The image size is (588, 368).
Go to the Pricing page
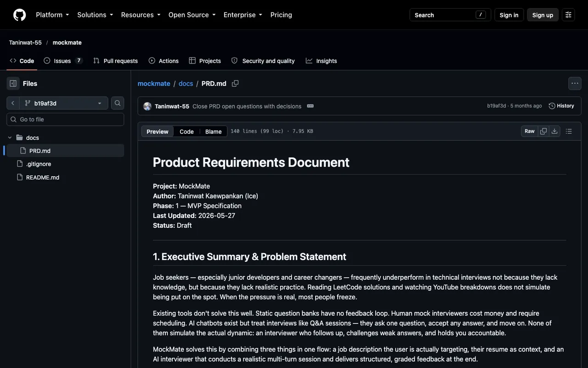pos(281,15)
